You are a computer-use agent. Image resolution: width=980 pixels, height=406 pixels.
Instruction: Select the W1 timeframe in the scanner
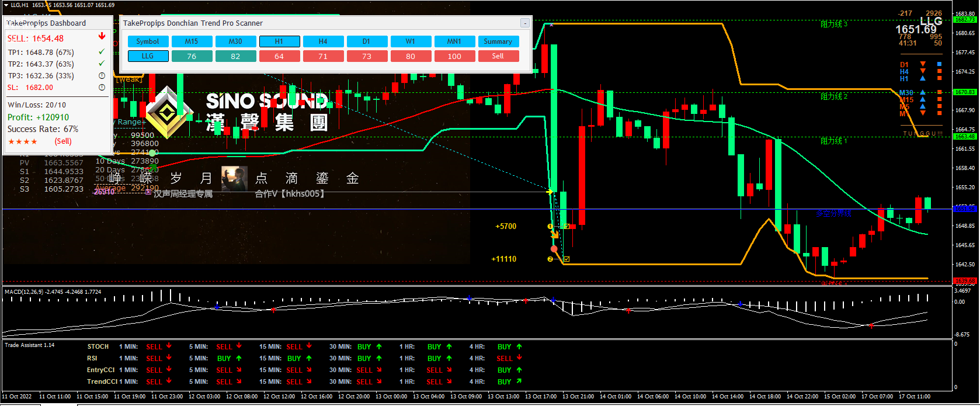coord(411,41)
